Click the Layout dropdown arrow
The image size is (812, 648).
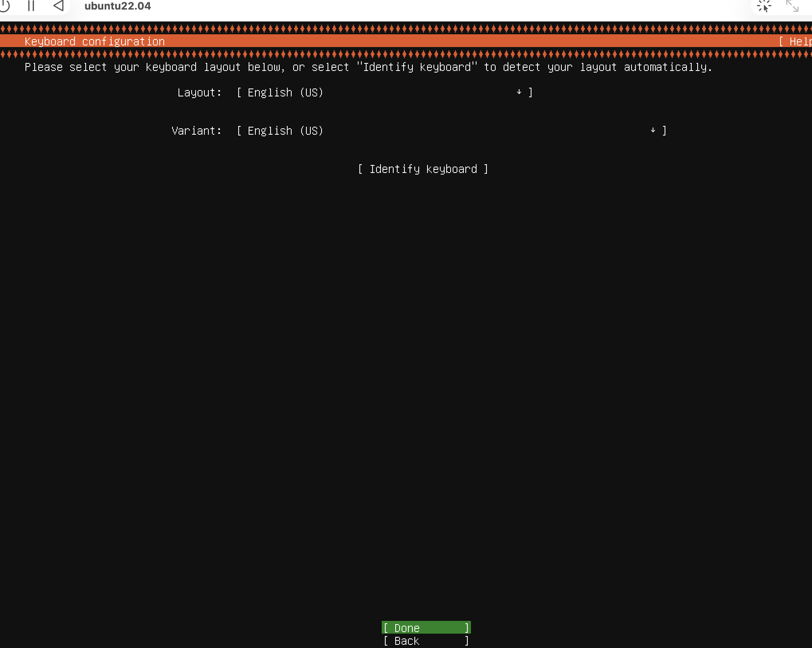[x=519, y=92]
